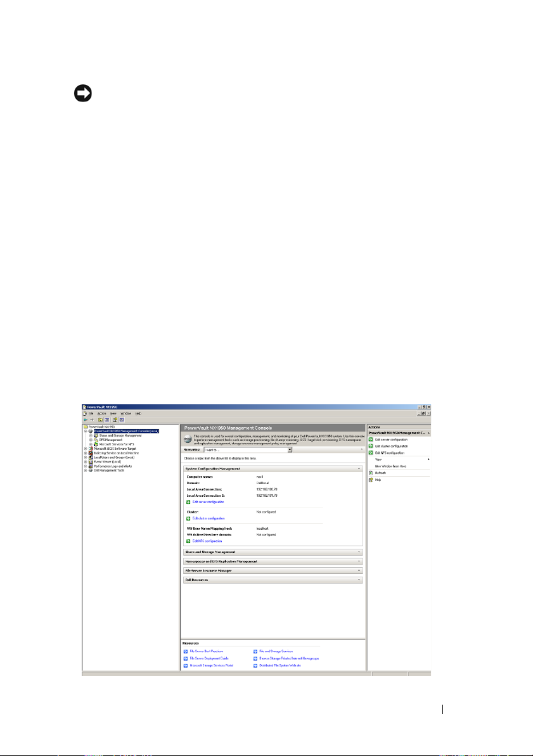The width and height of the screenshot is (533, 756).
Task: Open the Help menu in menu bar
Action: point(138,413)
